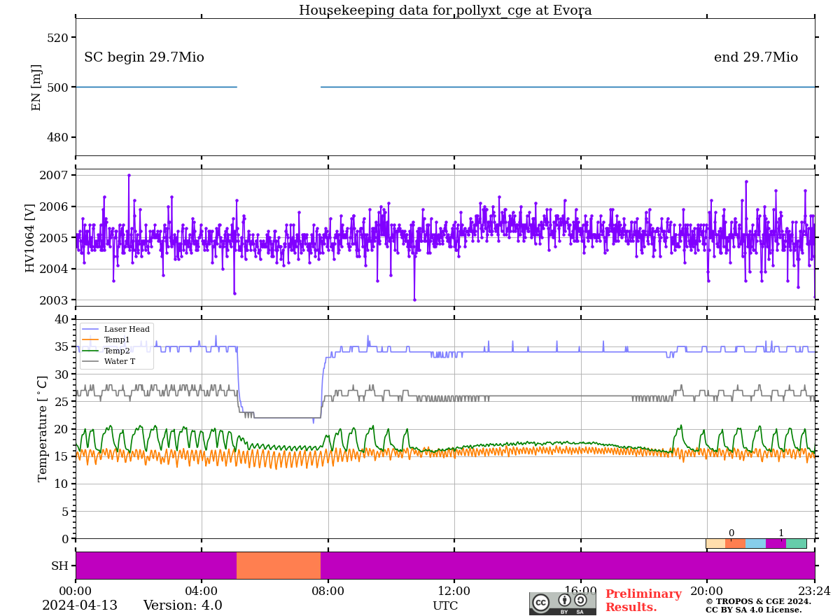Click the orange segment of the SH bar
Viewport: 840px width, 616px height.
click(x=279, y=566)
